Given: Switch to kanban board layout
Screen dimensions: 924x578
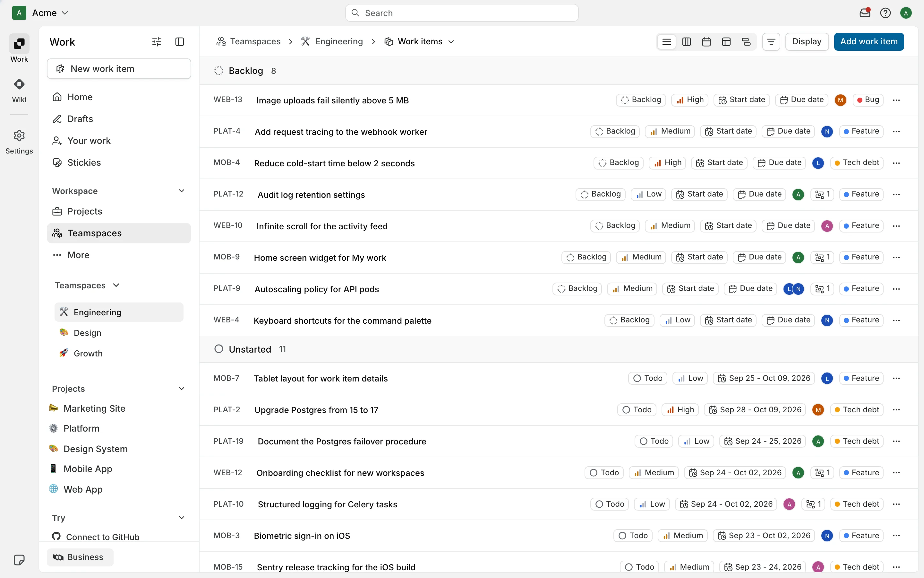Looking at the screenshot, I should tap(687, 42).
